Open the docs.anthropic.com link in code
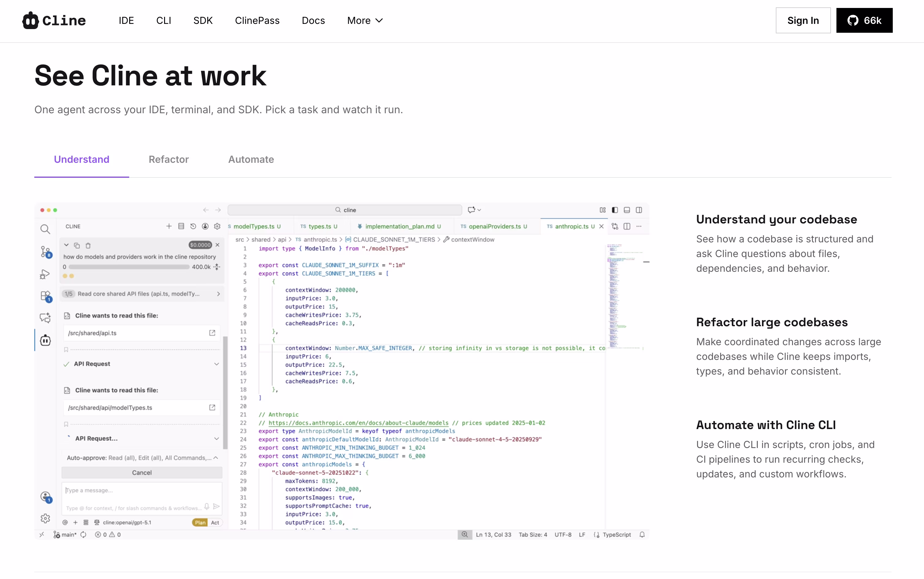This screenshot has height=579, width=924. pos(358,423)
